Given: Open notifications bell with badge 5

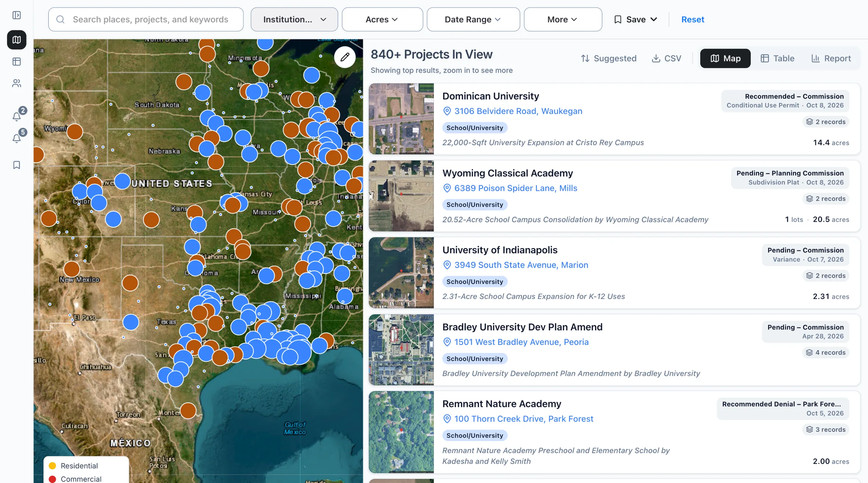Looking at the screenshot, I should pos(17,138).
